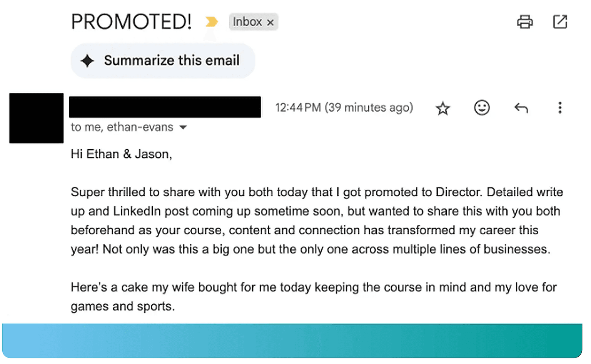Viewport: 591px width, 364px height.
Task: Click paragraph about promotion to Director
Action: [x=316, y=220]
